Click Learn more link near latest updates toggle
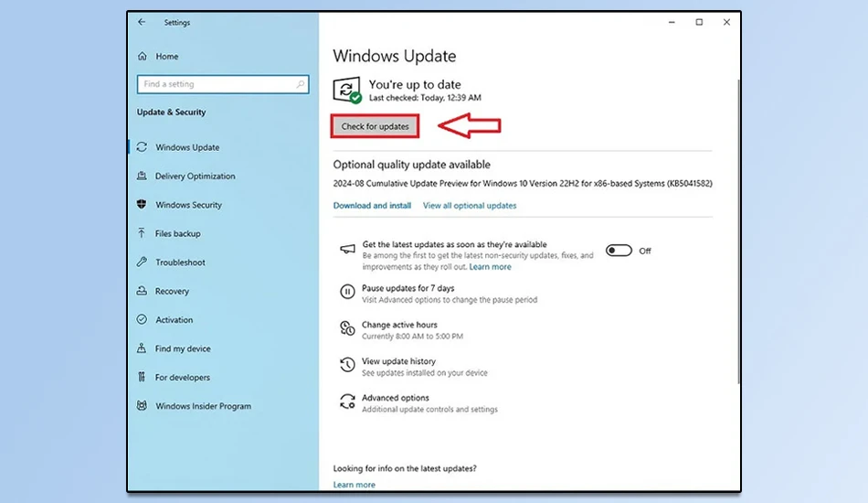 490,267
